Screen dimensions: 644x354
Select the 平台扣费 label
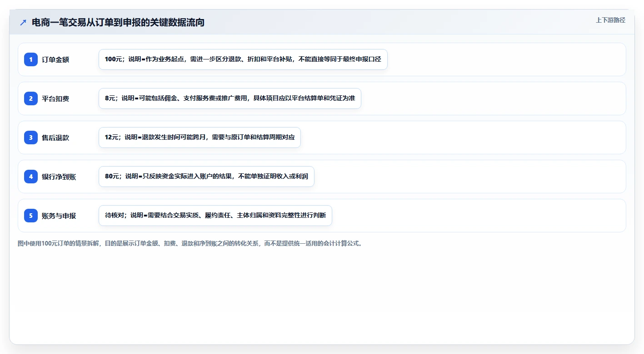click(55, 98)
